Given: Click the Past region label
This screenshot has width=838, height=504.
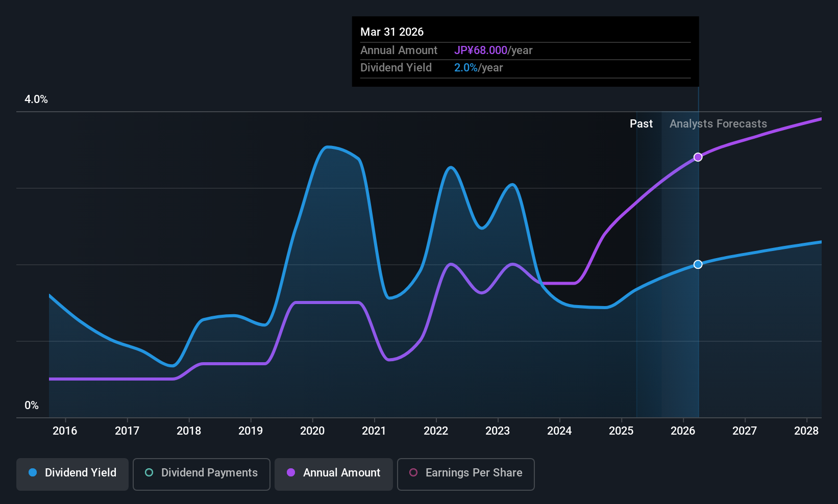Looking at the screenshot, I should (x=641, y=124).
